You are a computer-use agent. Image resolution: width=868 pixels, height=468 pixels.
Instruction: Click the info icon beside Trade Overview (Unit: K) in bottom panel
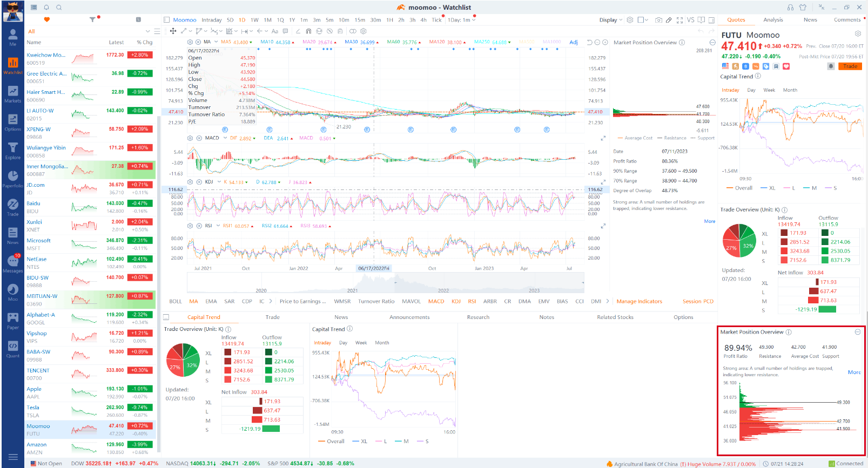pyautogui.click(x=228, y=329)
